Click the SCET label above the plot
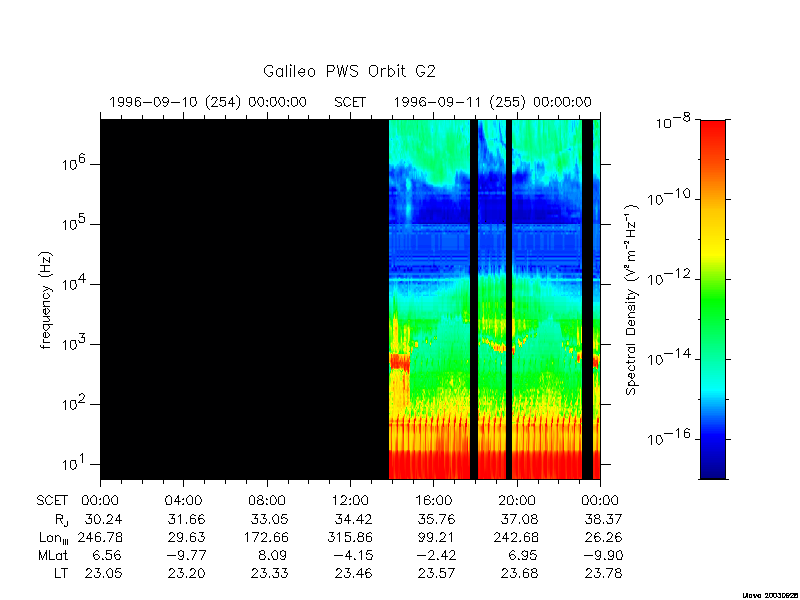The width and height of the screenshot is (800, 600). point(350,102)
